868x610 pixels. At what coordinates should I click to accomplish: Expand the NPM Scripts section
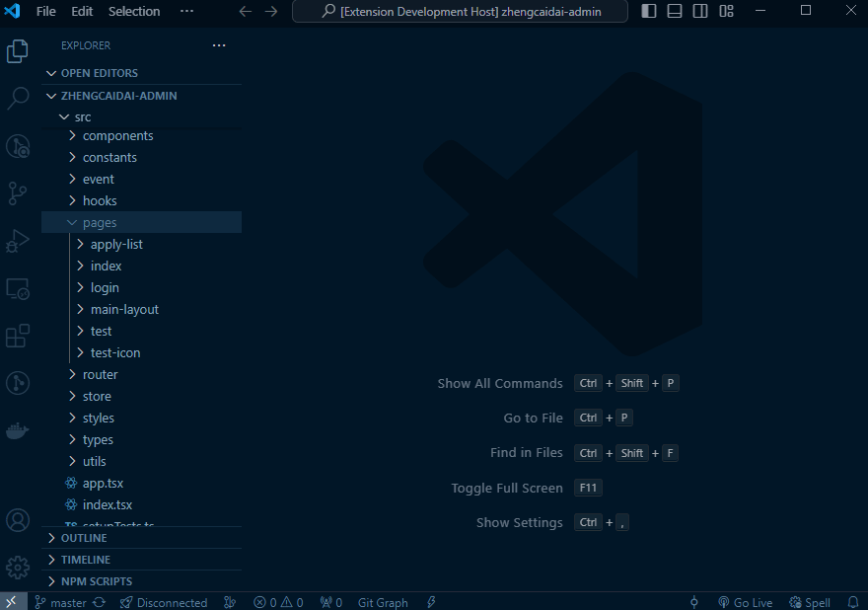[x=142, y=581]
